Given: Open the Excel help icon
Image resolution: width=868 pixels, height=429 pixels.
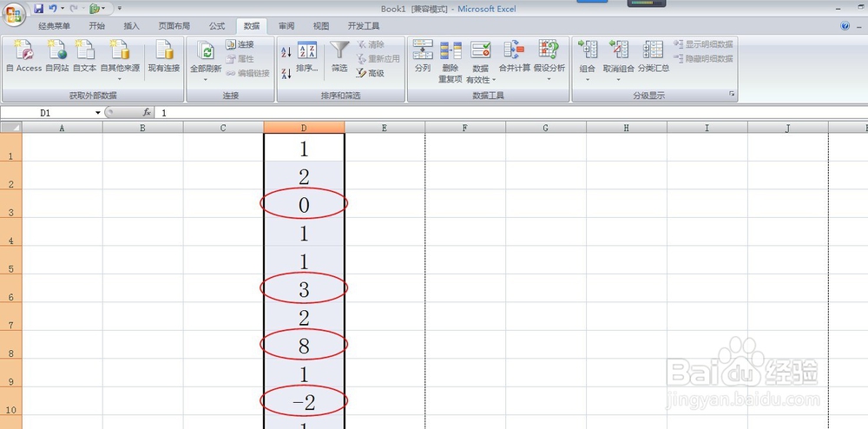Looking at the screenshot, I should 845,26.
